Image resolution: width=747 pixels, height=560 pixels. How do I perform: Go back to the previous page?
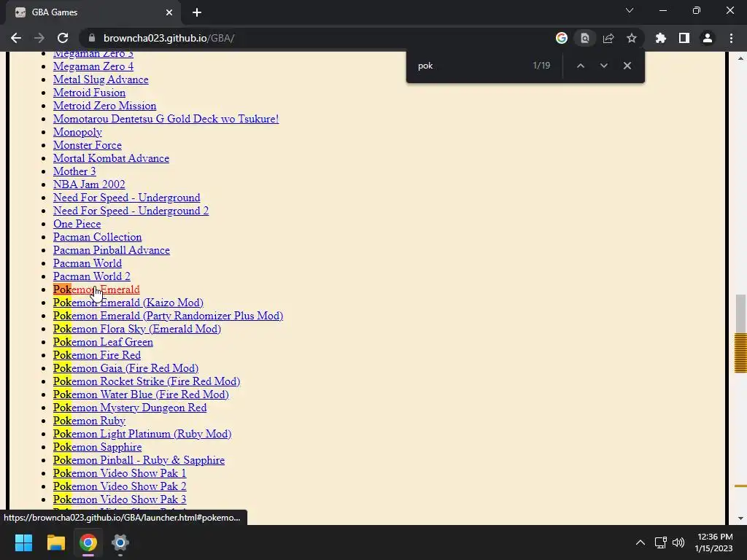click(x=16, y=38)
